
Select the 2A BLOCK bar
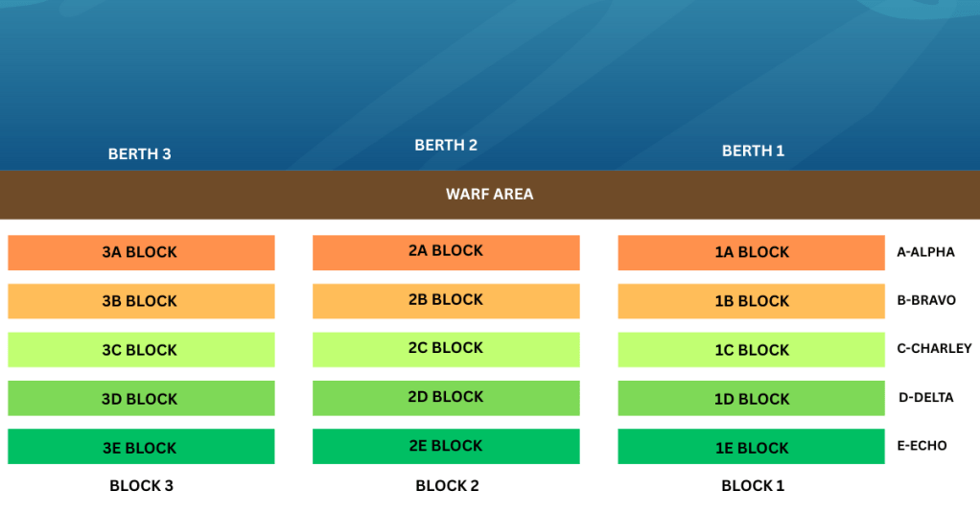tap(446, 252)
